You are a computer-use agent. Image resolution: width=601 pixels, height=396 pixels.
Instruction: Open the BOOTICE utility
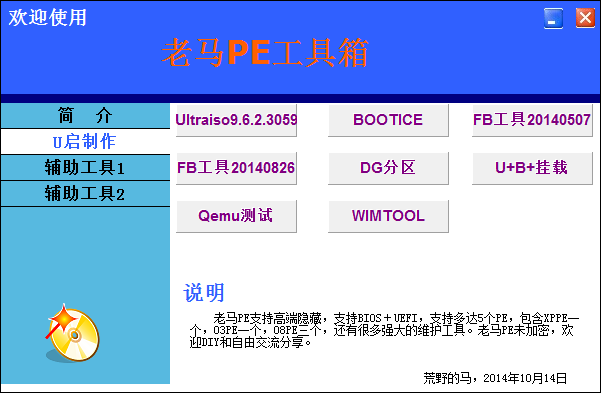[388, 120]
